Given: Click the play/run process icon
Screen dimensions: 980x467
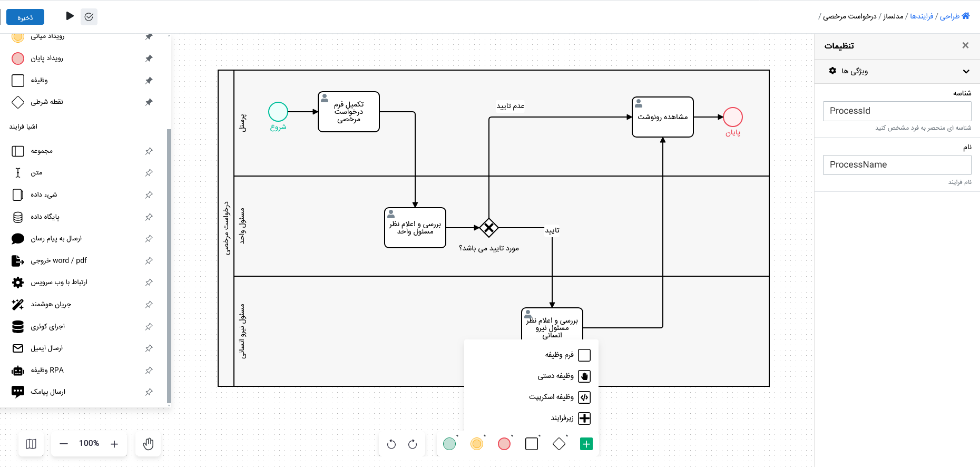Looking at the screenshot, I should (70, 16).
